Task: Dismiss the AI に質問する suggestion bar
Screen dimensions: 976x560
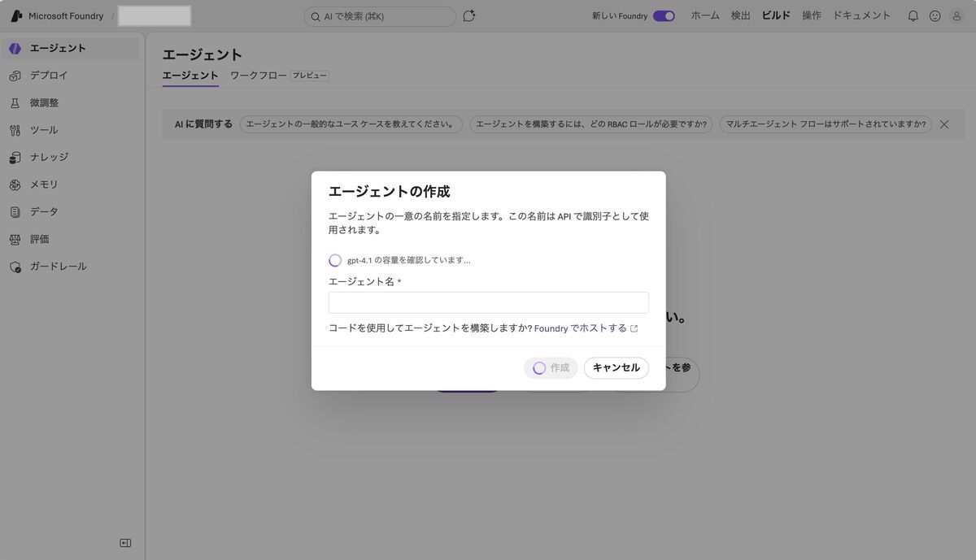Action: pyautogui.click(x=944, y=124)
